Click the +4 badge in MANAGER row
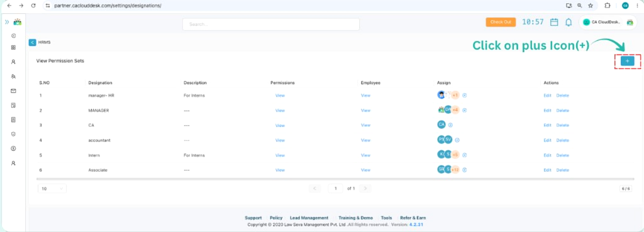The width and height of the screenshot is (644, 232). point(455,110)
